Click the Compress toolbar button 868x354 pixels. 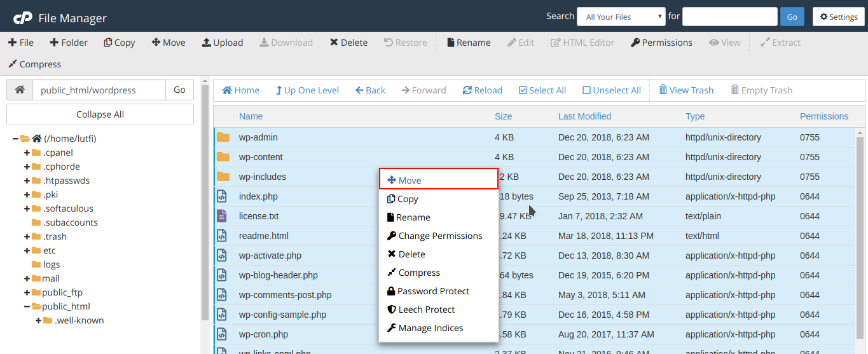[34, 64]
